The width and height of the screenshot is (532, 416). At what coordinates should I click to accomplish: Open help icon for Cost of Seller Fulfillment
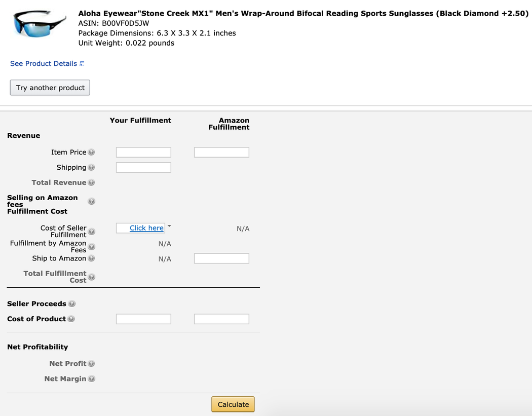click(92, 232)
